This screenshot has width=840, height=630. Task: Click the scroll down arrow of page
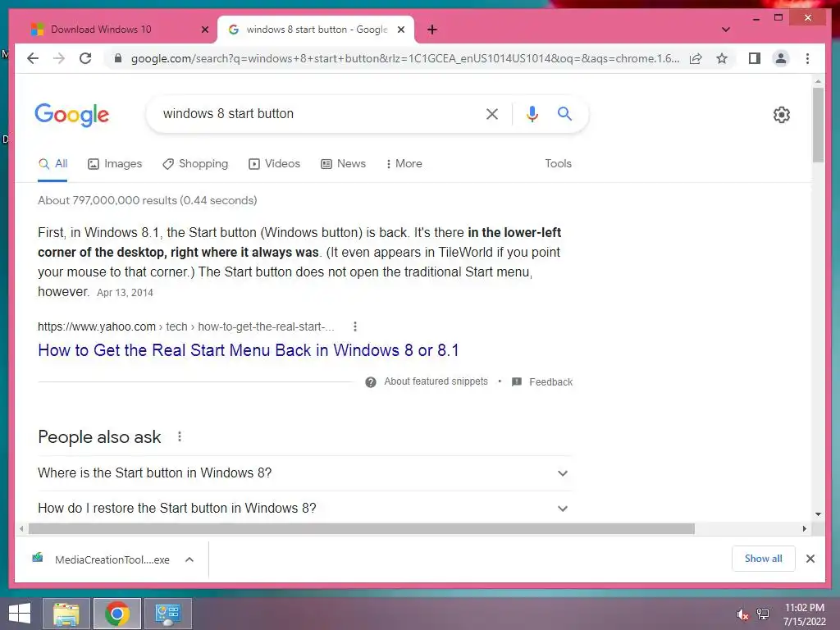point(818,514)
